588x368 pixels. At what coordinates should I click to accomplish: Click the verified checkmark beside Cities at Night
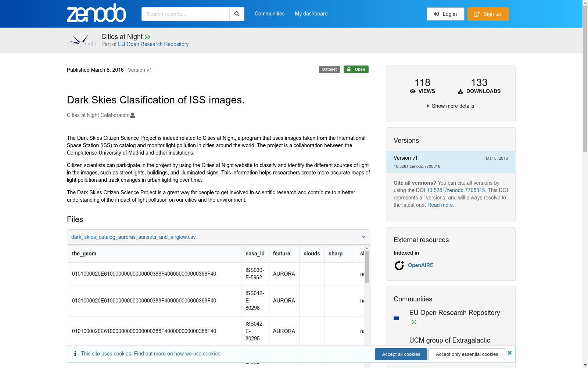[x=147, y=37]
